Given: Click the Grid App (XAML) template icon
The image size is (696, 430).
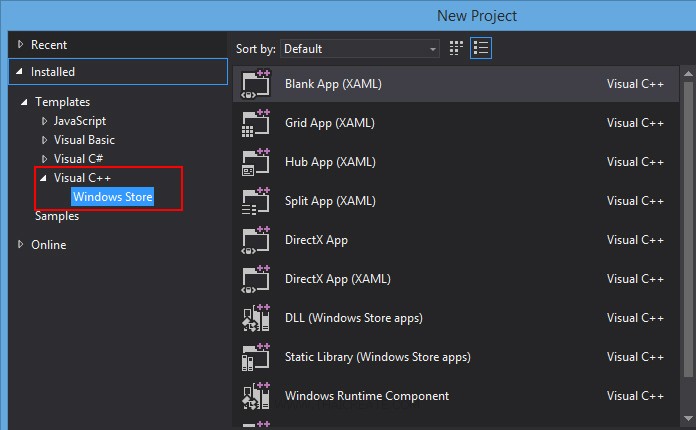Looking at the screenshot, I should click(x=256, y=123).
